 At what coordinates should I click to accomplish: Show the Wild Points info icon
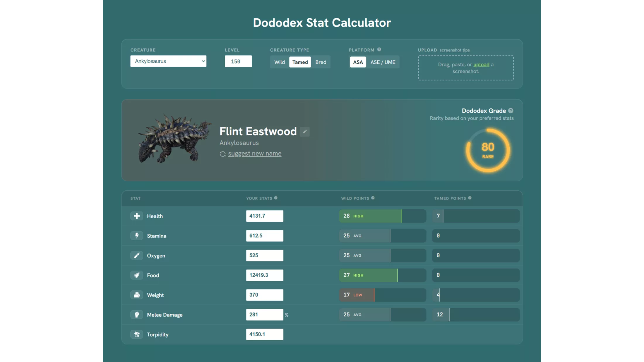pyautogui.click(x=373, y=198)
